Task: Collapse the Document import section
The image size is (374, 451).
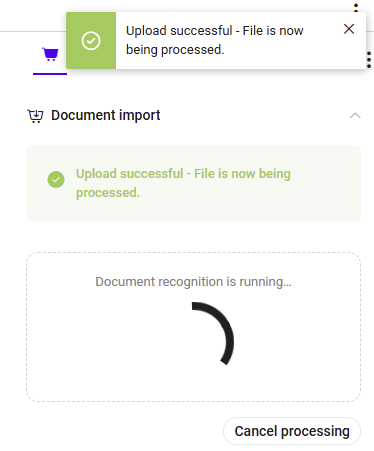Action: (x=355, y=116)
